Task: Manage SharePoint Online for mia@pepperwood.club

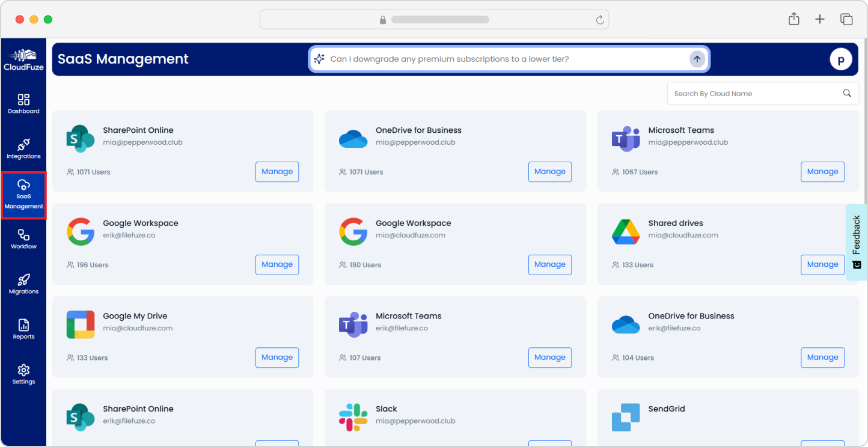Action: pyautogui.click(x=277, y=172)
